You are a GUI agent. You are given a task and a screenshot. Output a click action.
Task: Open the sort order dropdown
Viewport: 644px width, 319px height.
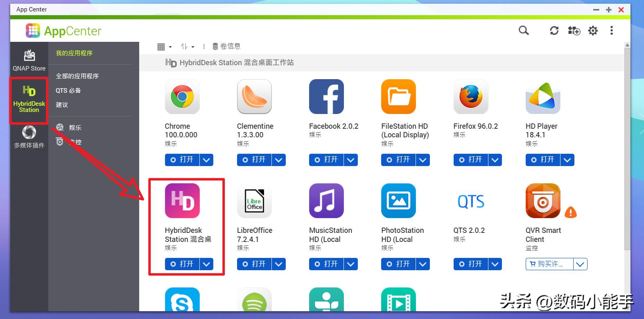pos(187,47)
